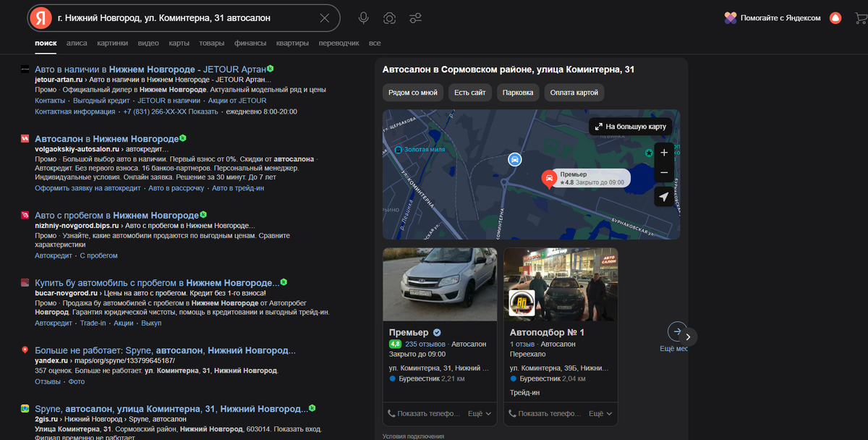Clear the search query with the X icon
This screenshot has width=868, height=440.
325,18
